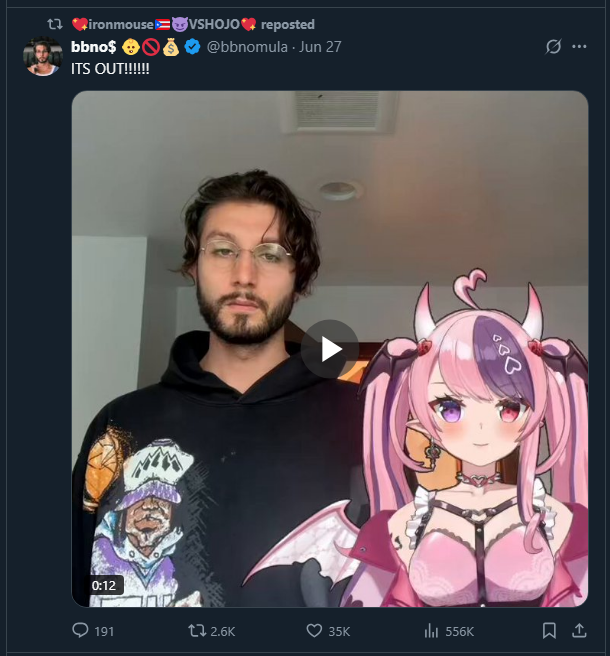This screenshot has height=656, width=610.
Task: Select the ITS OUT!!!!!! tweet text
Action: coord(110,69)
